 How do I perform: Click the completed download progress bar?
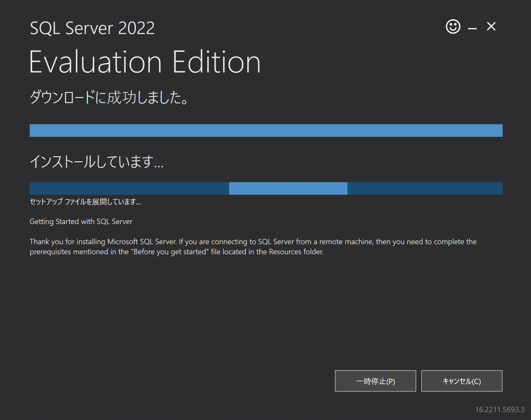(x=266, y=130)
